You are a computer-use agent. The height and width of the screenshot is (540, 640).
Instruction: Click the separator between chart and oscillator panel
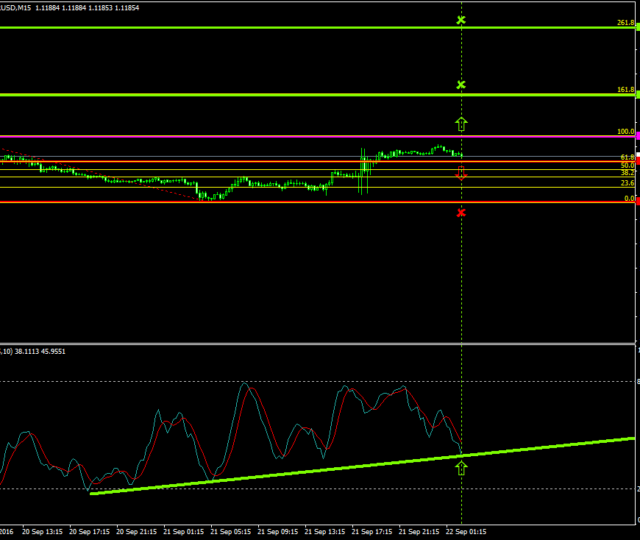click(x=300, y=344)
